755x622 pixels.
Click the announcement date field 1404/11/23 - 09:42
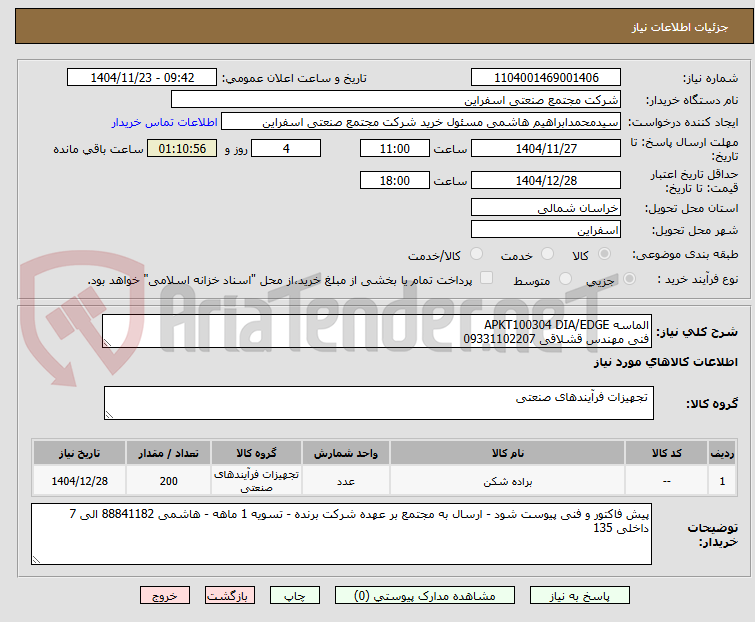(142, 78)
